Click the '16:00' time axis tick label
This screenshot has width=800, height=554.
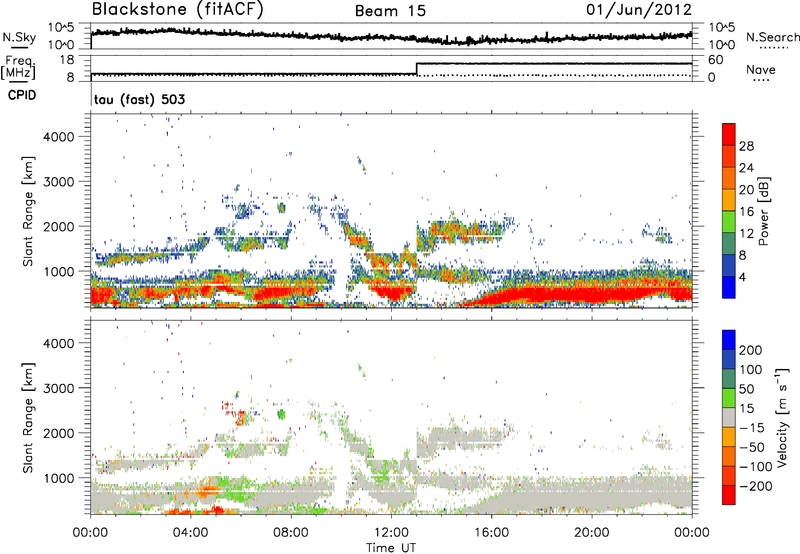[x=491, y=533]
